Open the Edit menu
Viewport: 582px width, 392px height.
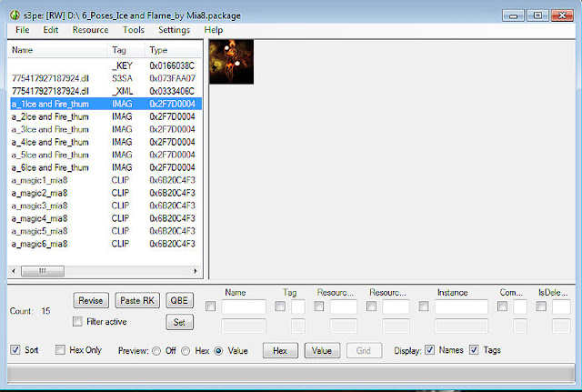pos(51,30)
